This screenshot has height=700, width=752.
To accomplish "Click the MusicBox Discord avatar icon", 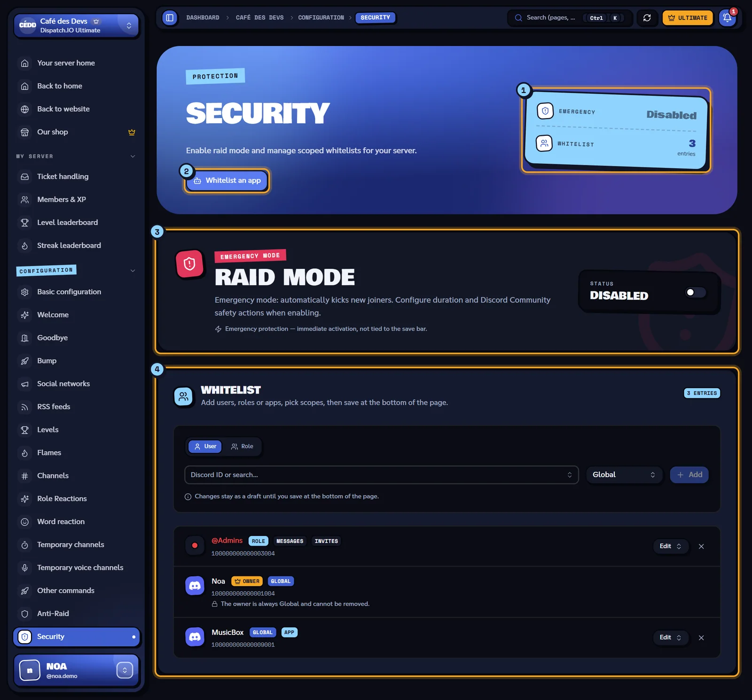I will (195, 637).
